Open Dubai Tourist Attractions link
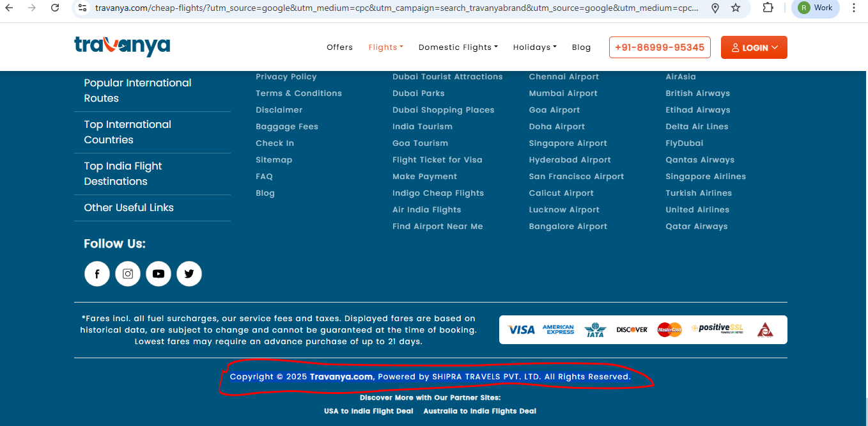This screenshot has width=868, height=426. tap(447, 77)
